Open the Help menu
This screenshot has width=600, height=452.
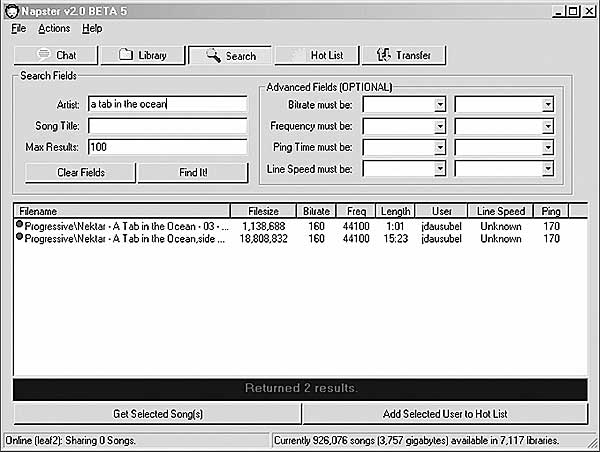tap(92, 28)
